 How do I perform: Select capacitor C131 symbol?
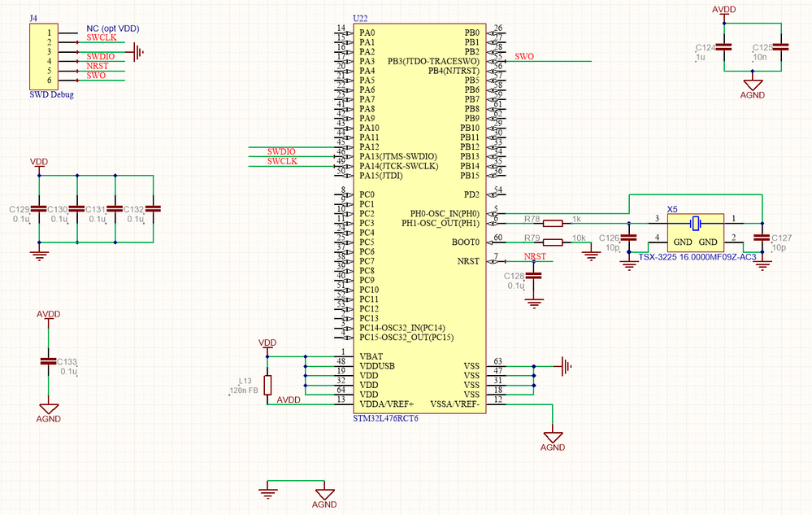point(115,209)
